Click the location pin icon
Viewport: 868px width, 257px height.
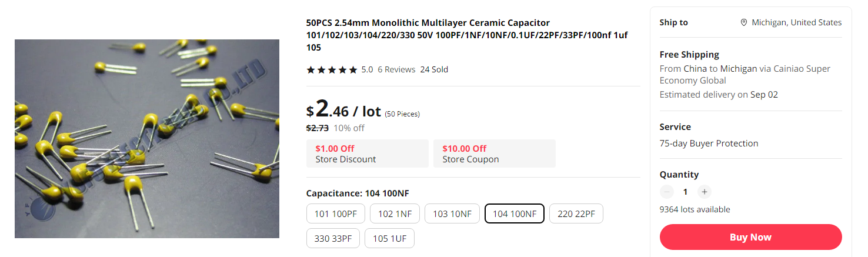point(744,22)
